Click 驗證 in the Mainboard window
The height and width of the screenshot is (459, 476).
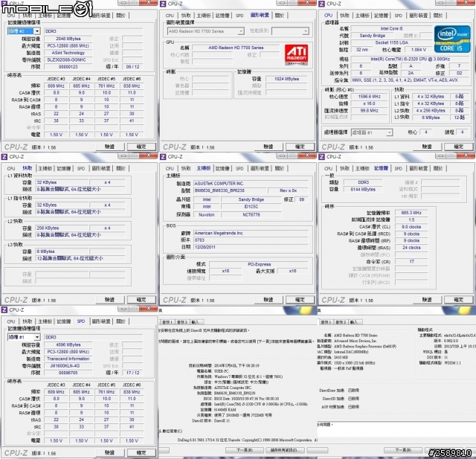tap(268, 300)
